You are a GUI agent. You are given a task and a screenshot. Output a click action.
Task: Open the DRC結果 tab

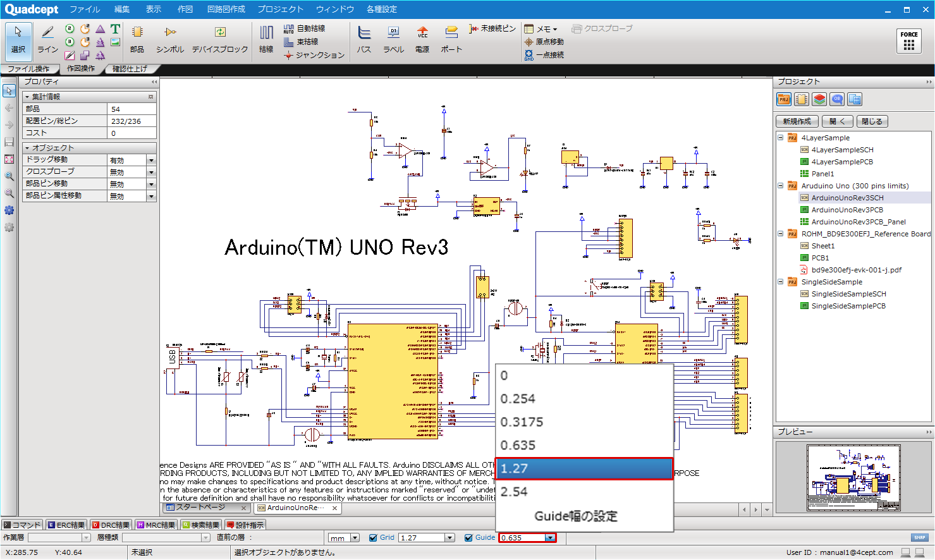[x=111, y=525]
